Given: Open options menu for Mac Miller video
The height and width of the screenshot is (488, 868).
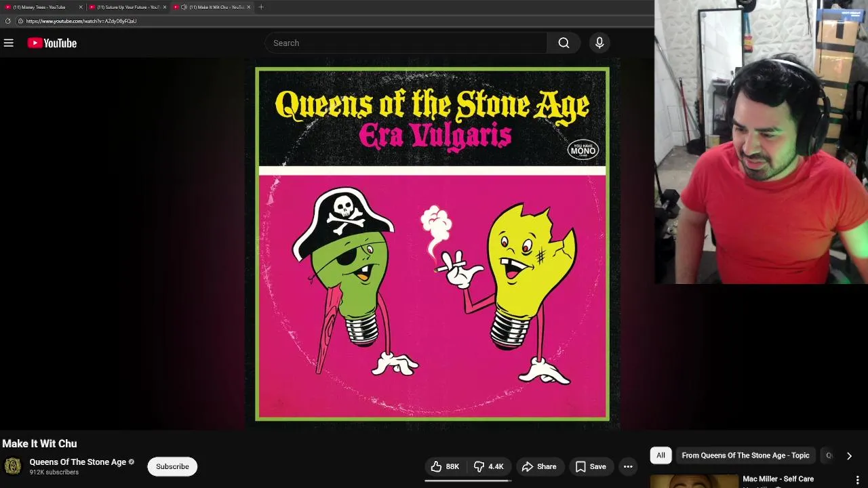Looking at the screenshot, I should [857, 481].
